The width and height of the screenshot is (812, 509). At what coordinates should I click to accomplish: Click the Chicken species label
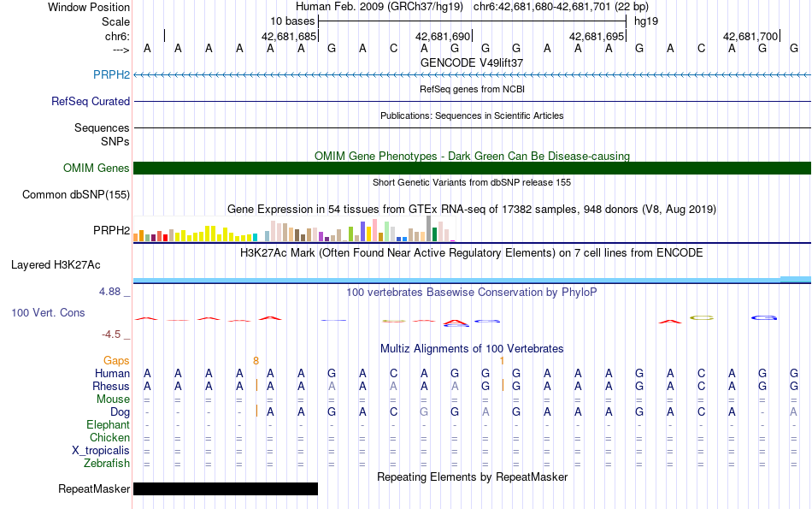(109, 437)
